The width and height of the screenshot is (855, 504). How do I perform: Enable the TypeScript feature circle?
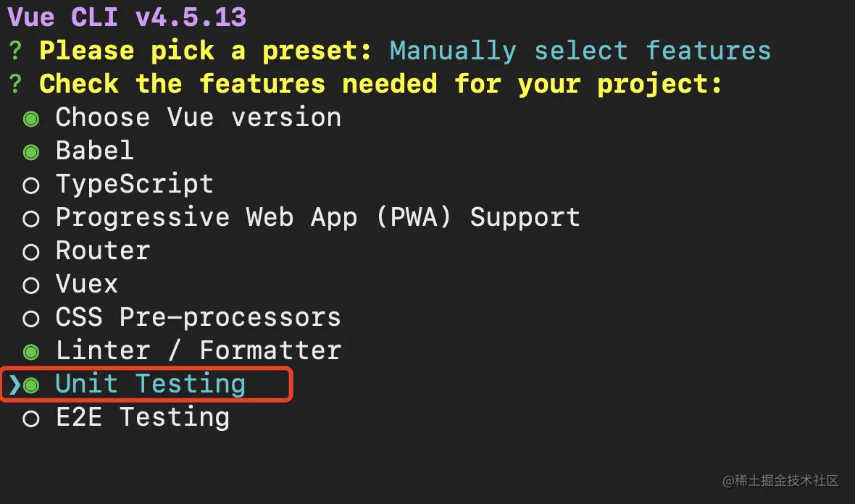coord(30,186)
